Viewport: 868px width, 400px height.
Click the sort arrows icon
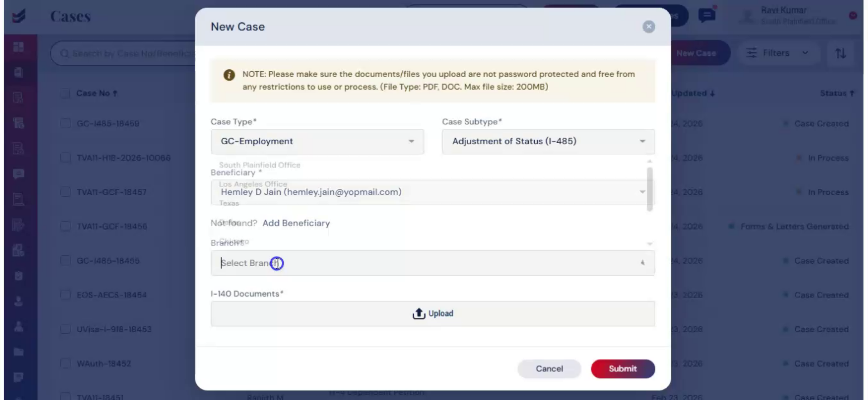tap(840, 54)
